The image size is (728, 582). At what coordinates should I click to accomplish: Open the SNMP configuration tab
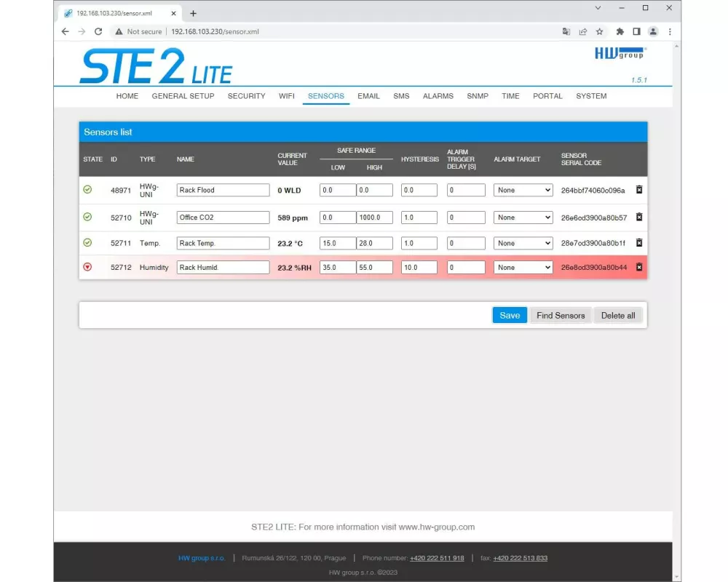[x=478, y=96]
